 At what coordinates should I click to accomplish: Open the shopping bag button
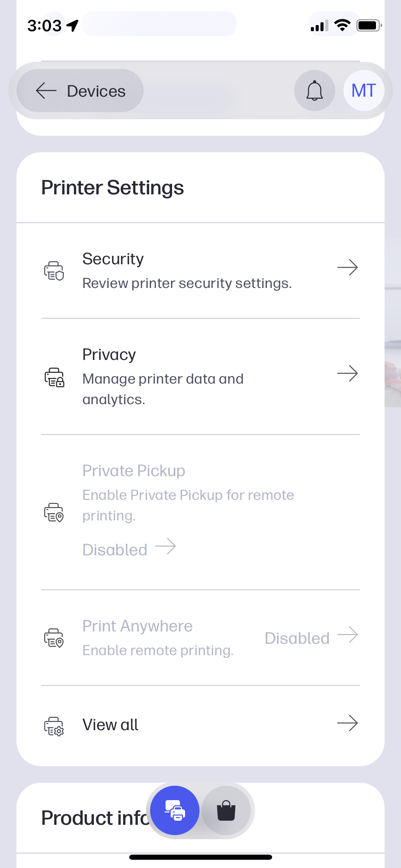pos(226,810)
